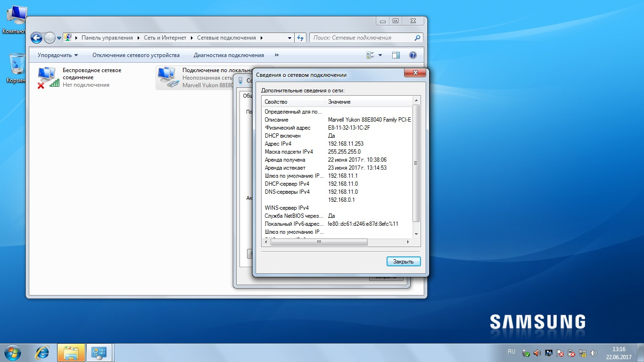Open the white speaker volume tray icon
644x362 pixels.
594,353
